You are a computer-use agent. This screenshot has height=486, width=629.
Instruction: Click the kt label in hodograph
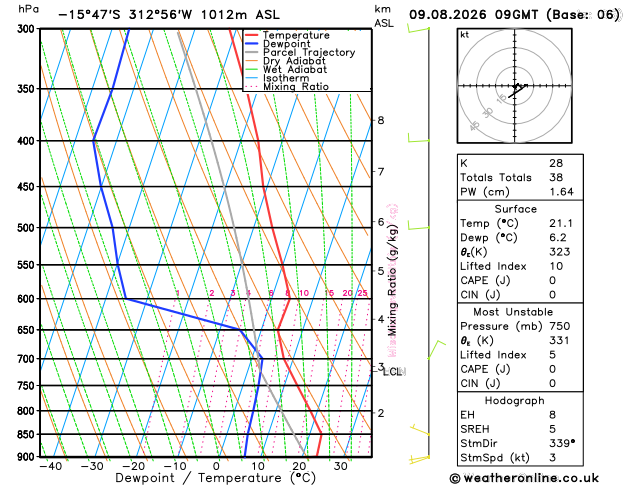coord(465,35)
